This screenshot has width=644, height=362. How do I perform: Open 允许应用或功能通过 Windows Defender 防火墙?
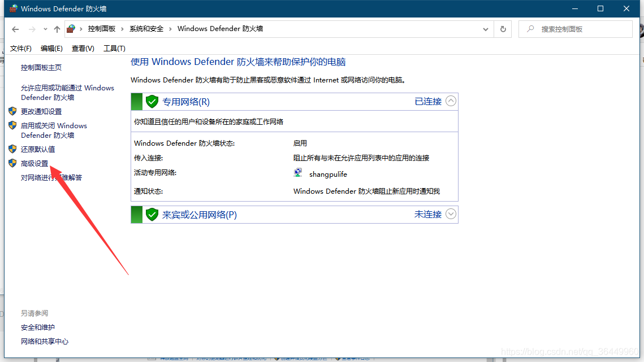[x=67, y=93]
